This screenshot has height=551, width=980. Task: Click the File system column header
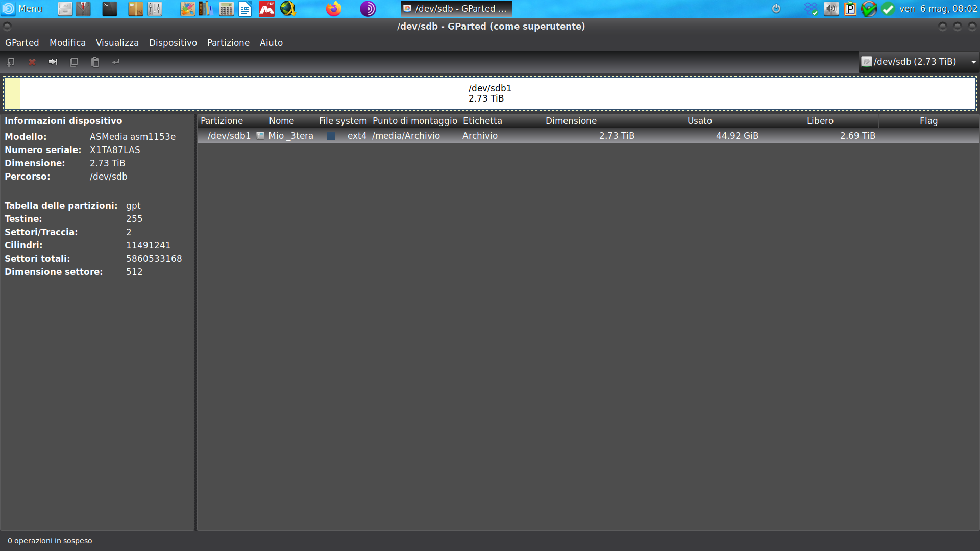(x=343, y=121)
